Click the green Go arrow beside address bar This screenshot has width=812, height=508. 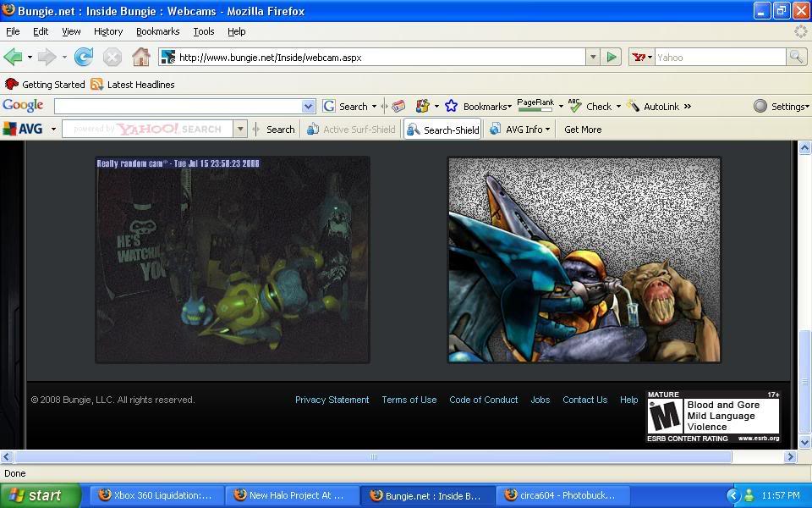point(612,57)
